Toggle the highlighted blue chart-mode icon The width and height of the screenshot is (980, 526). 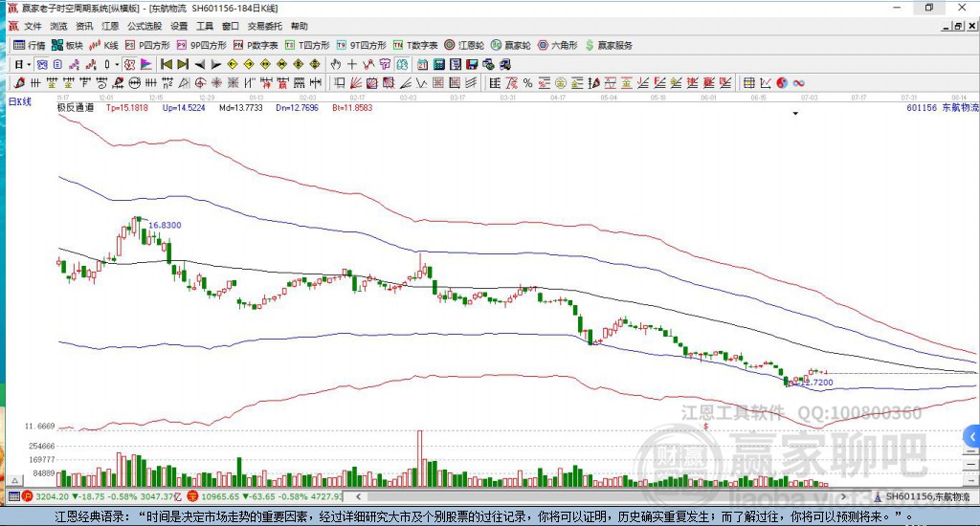[x=41, y=64]
